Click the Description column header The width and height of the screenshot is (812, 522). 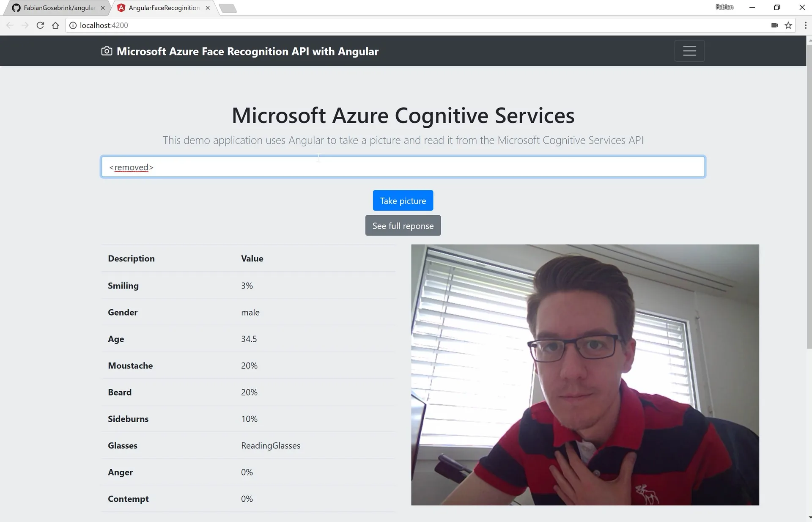click(131, 258)
